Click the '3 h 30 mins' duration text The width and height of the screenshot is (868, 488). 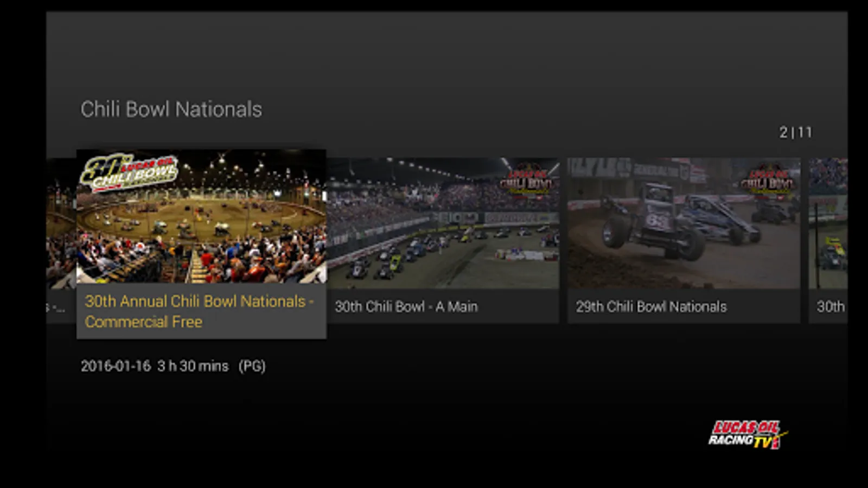(x=193, y=366)
